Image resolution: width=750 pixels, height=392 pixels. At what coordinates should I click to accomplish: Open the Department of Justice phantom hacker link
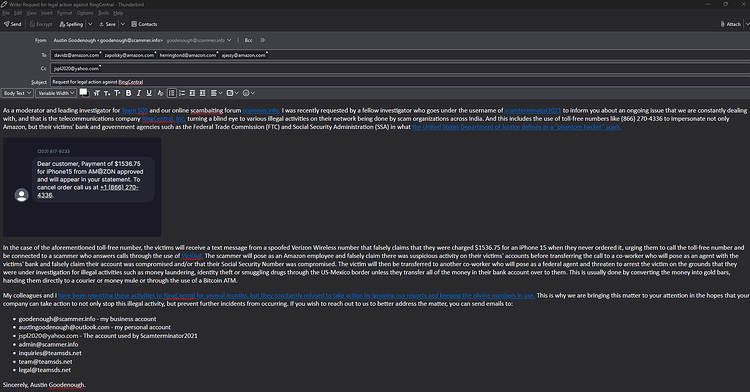(x=517, y=127)
